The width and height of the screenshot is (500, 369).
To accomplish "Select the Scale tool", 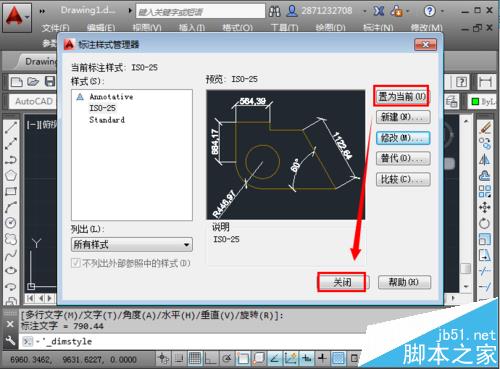I will 485,239.
